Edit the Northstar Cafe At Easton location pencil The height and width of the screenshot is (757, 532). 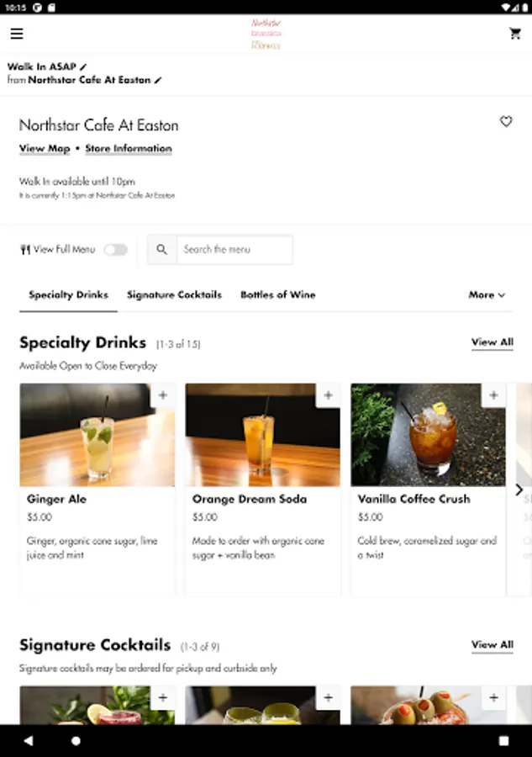click(x=158, y=80)
